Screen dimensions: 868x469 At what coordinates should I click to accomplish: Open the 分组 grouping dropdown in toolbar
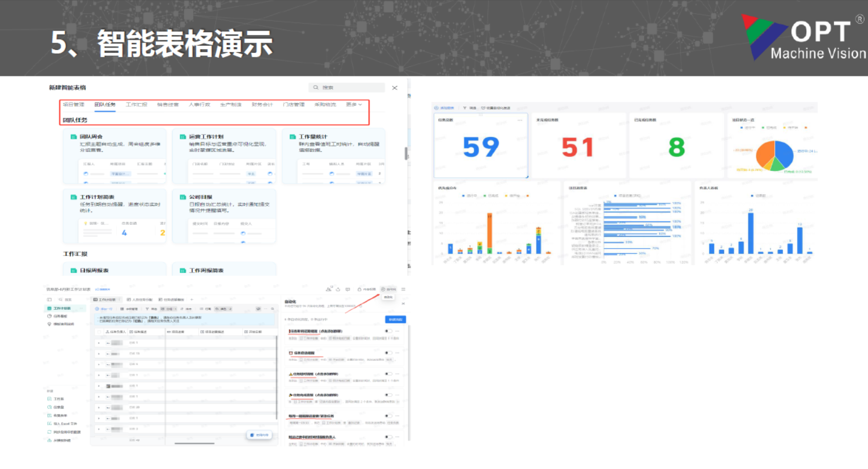(168, 309)
